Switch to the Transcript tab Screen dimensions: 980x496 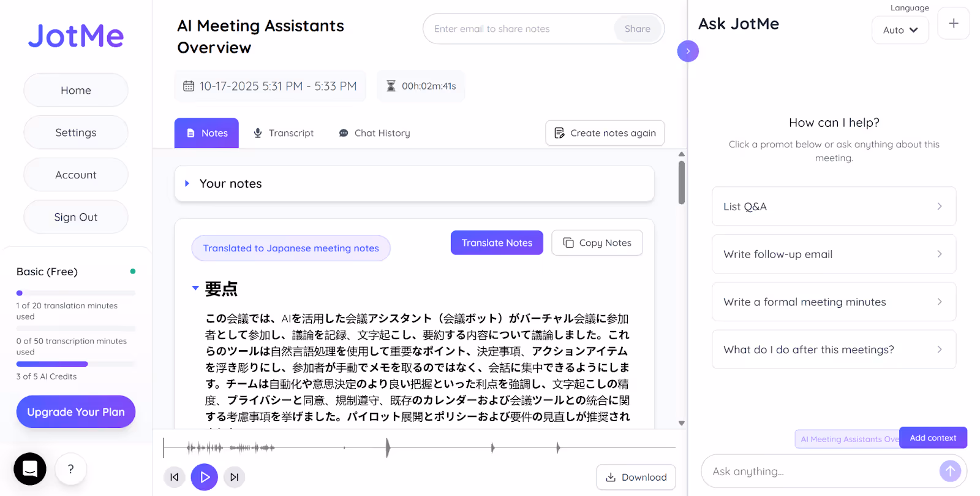click(284, 133)
